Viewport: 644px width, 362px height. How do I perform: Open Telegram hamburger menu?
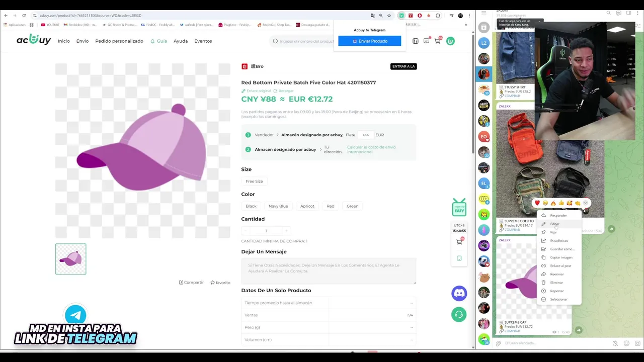tap(484, 13)
